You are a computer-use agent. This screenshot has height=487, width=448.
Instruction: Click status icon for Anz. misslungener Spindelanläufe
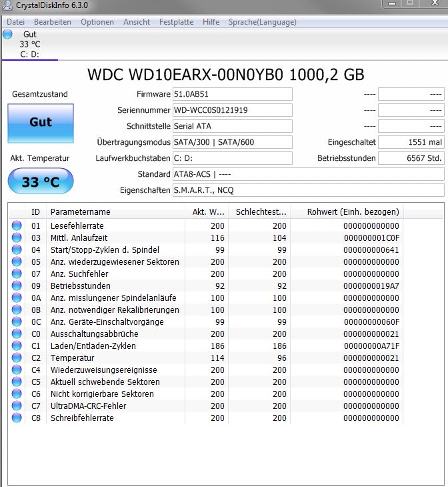click(x=17, y=298)
